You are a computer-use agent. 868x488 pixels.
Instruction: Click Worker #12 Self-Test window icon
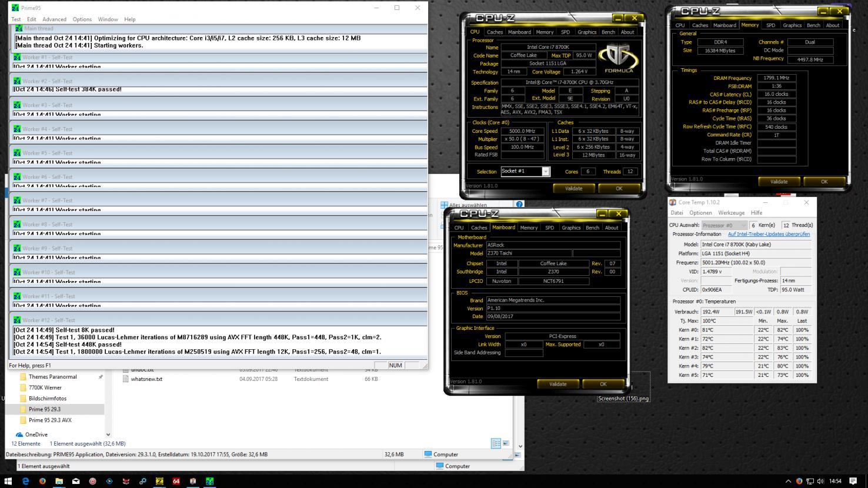point(17,320)
